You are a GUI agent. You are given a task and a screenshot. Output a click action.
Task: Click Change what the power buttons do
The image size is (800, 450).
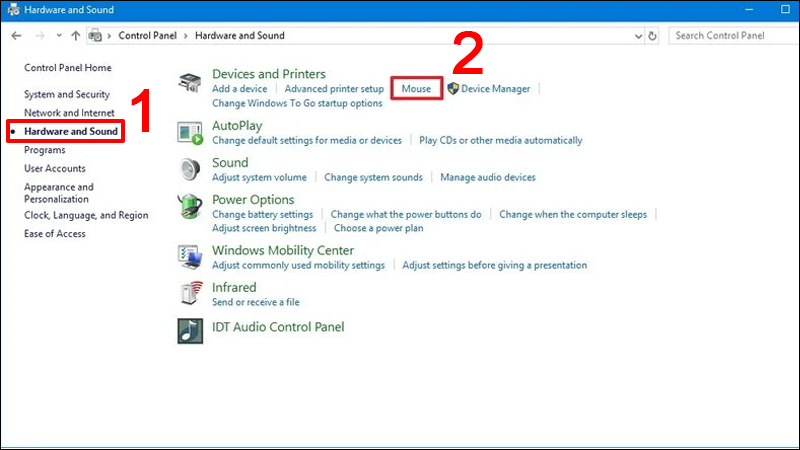[x=406, y=215]
